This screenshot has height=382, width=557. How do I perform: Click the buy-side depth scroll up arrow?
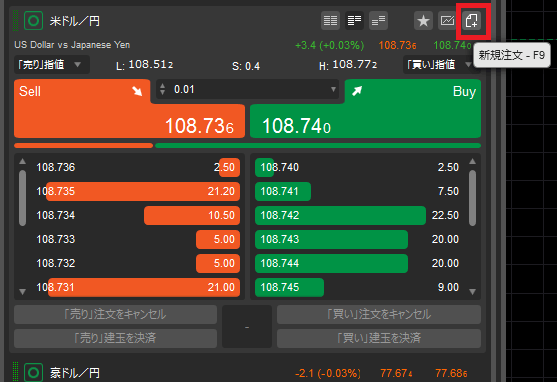472,161
